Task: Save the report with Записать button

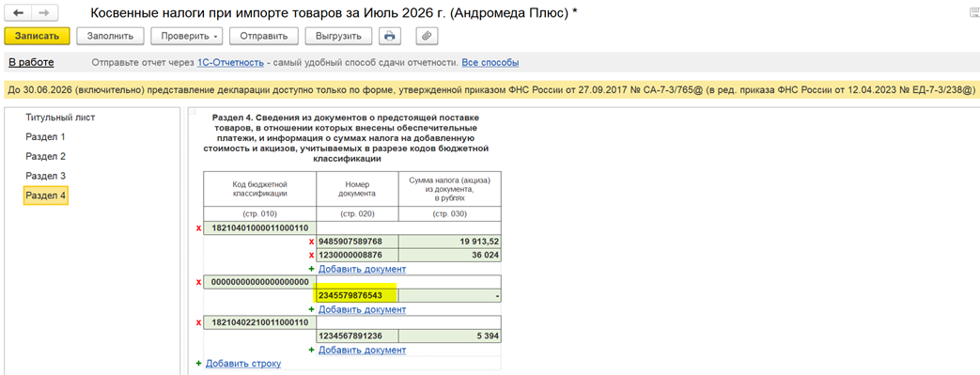Action: click(x=37, y=36)
